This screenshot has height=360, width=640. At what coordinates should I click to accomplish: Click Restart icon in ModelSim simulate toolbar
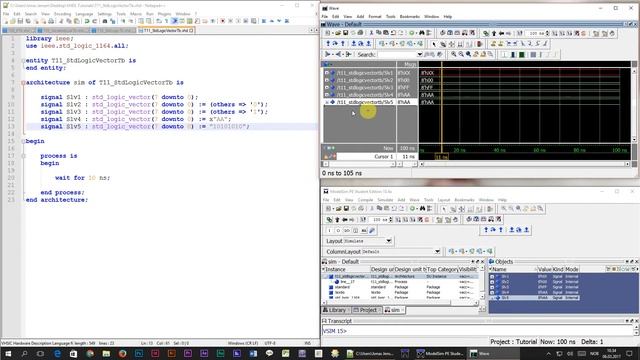click(362, 220)
